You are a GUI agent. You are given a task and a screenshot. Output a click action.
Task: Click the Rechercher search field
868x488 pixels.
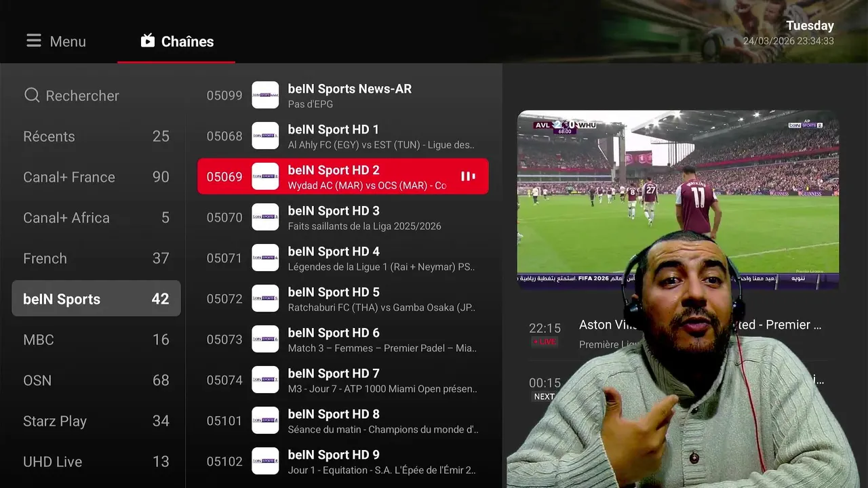(96, 96)
